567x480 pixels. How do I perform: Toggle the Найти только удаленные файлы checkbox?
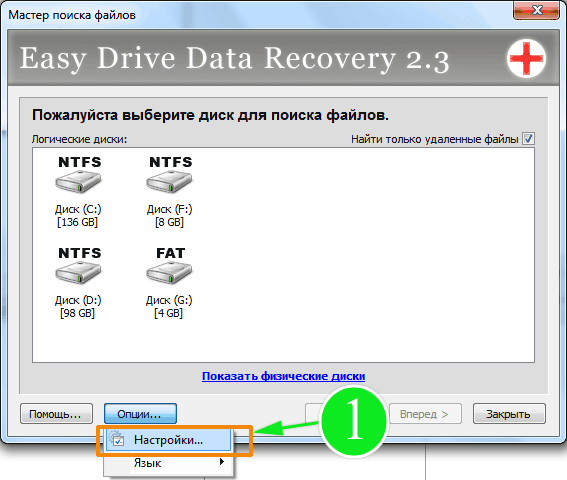coord(528,139)
